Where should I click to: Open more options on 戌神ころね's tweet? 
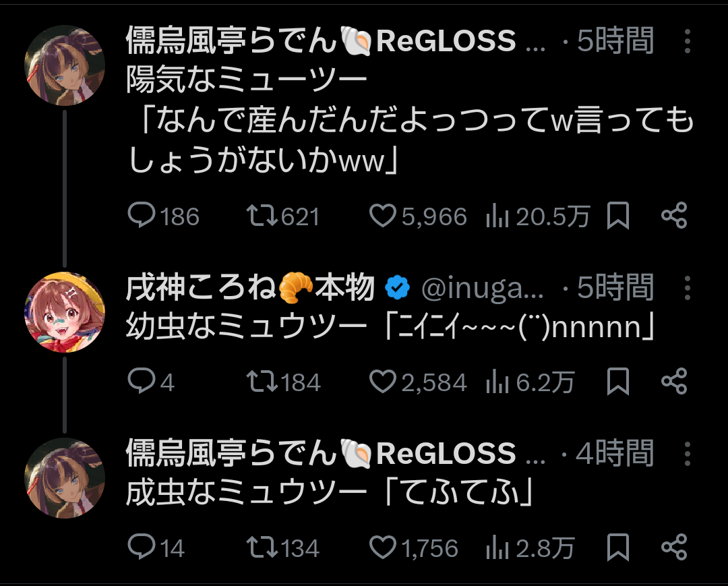click(687, 289)
